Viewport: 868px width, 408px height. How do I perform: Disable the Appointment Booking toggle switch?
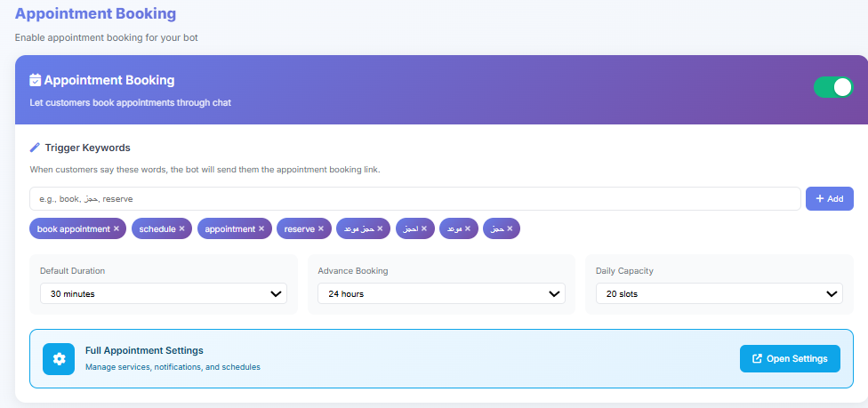[832, 87]
